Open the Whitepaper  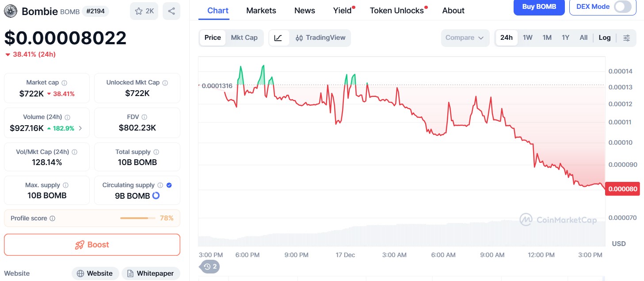tap(151, 273)
